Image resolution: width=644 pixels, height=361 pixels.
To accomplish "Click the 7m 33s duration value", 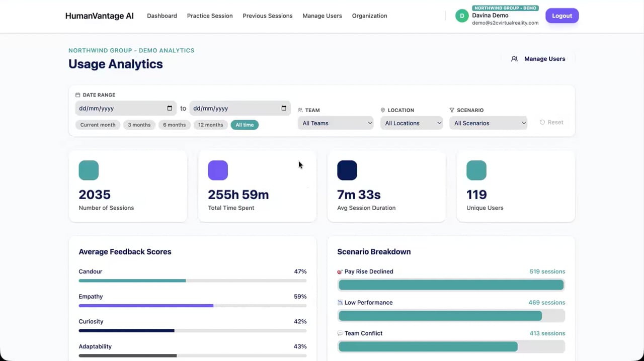I will click(359, 195).
